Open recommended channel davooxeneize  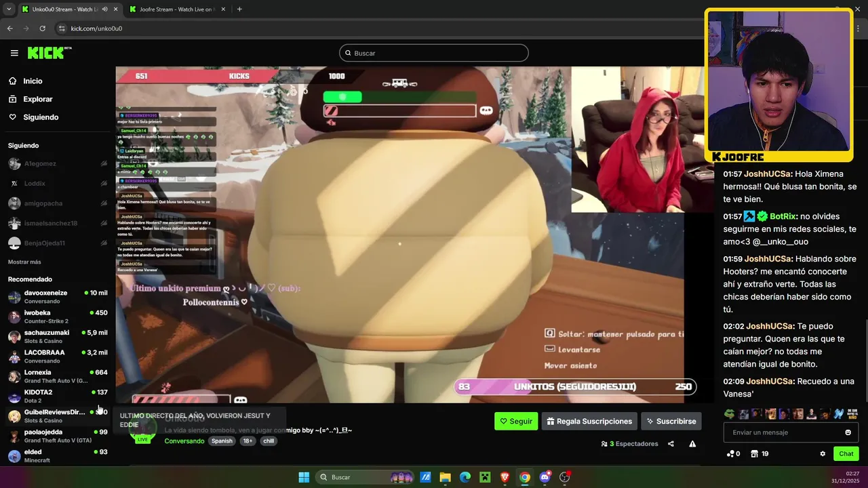point(57,297)
